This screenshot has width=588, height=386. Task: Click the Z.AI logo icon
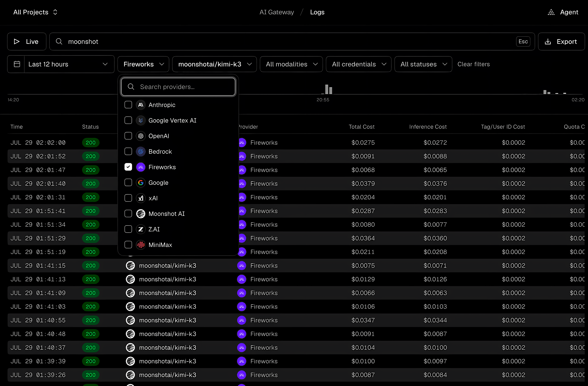tap(141, 229)
